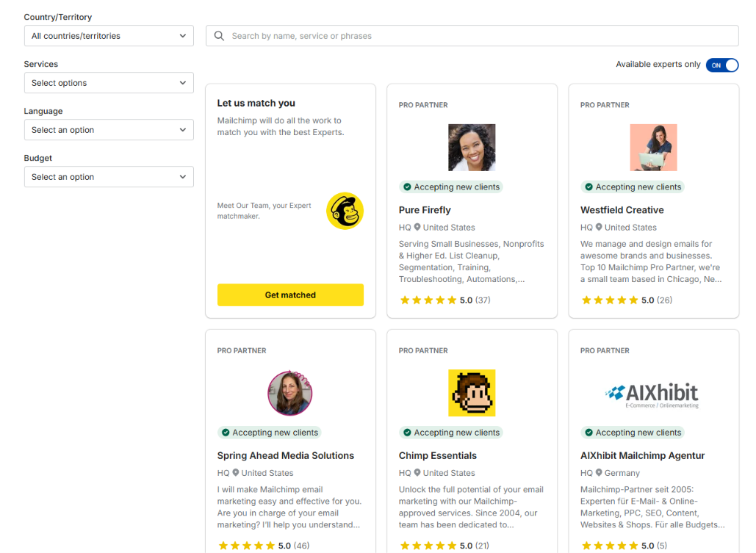
Task: Click Chimp Essentials star rating 5.0 (21)
Action: (444, 546)
